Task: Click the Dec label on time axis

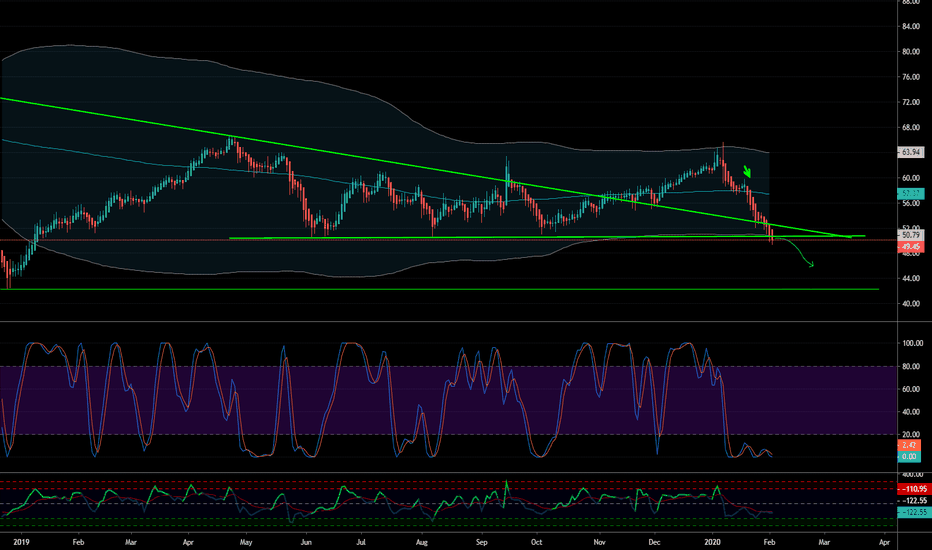Action: tap(654, 542)
